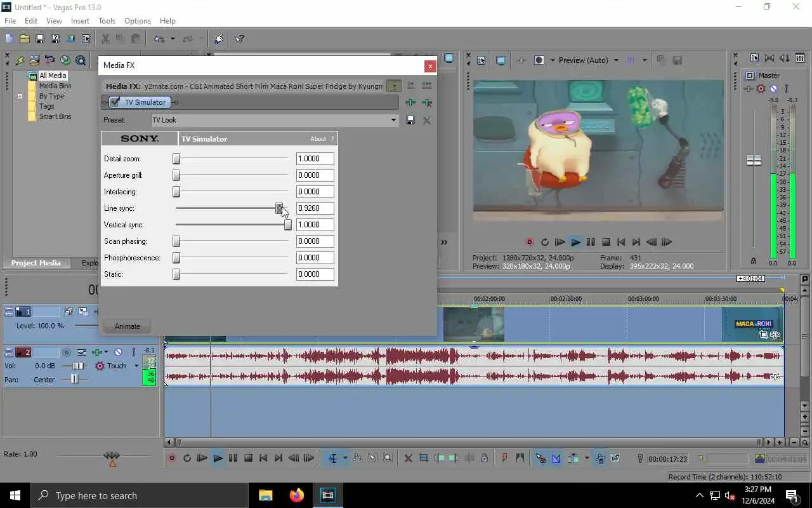Screen dimensions: 812x508
Task: Open the Undo history dropdown arrow
Action: 172,39
